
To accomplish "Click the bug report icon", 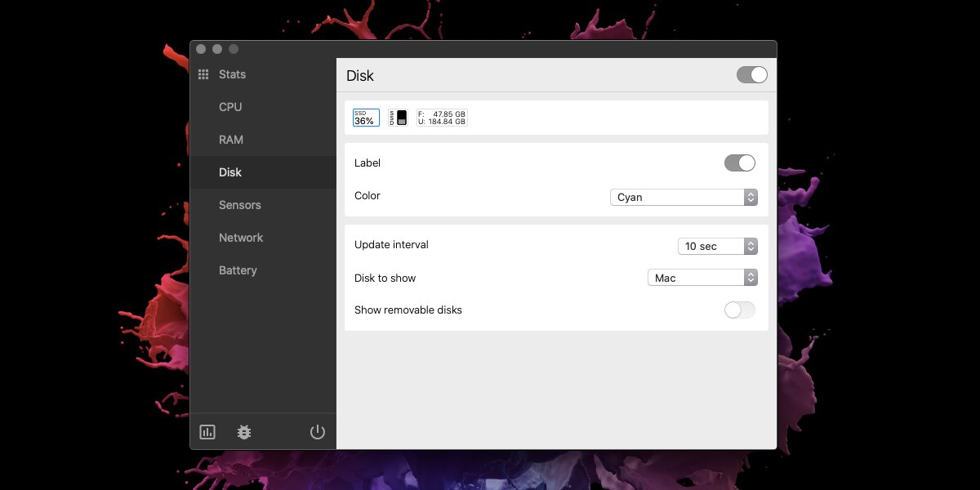I will coord(243,431).
